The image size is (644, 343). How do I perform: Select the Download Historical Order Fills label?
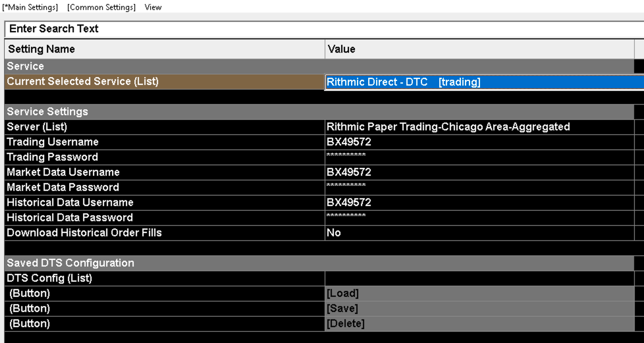point(165,233)
